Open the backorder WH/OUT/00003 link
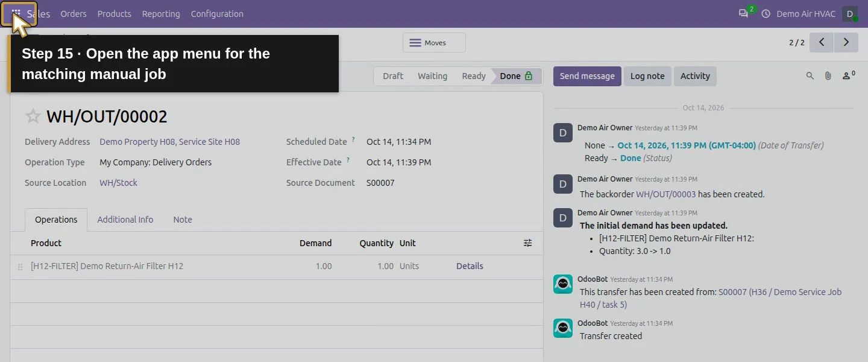 (666, 194)
